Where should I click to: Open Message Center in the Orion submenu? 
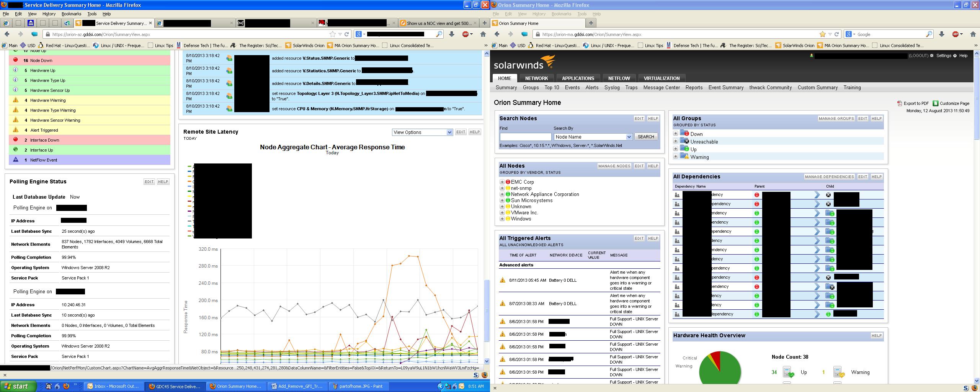coord(661,87)
